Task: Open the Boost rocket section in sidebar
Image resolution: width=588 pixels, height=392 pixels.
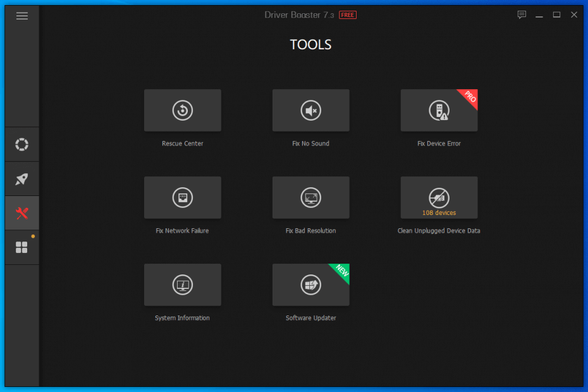Action: 21,178
